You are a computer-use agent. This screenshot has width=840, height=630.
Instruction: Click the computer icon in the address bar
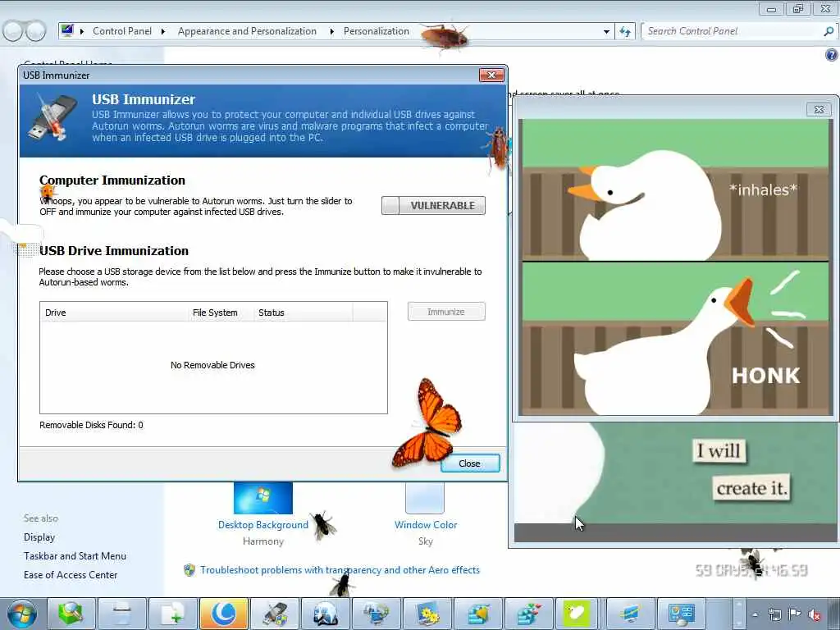[x=67, y=30]
